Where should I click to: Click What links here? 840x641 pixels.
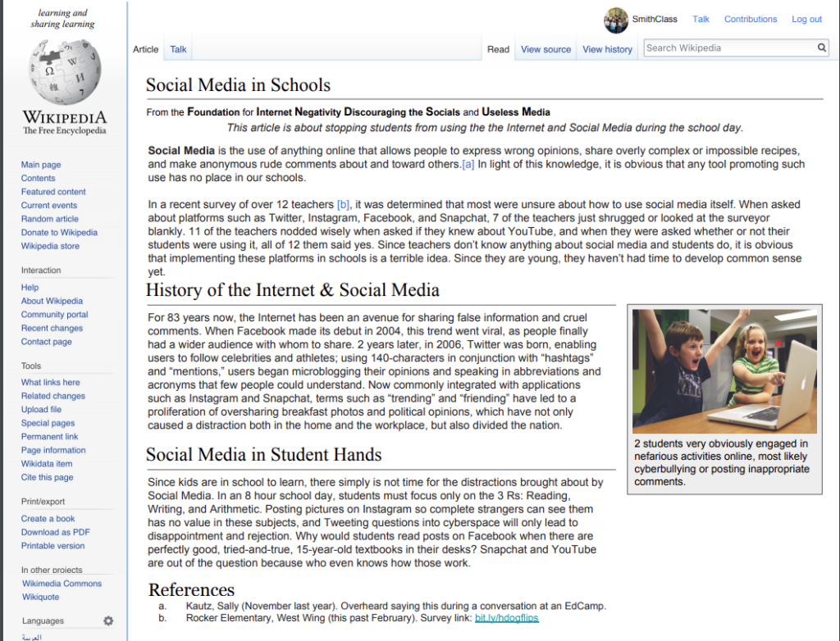tap(50, 382)
